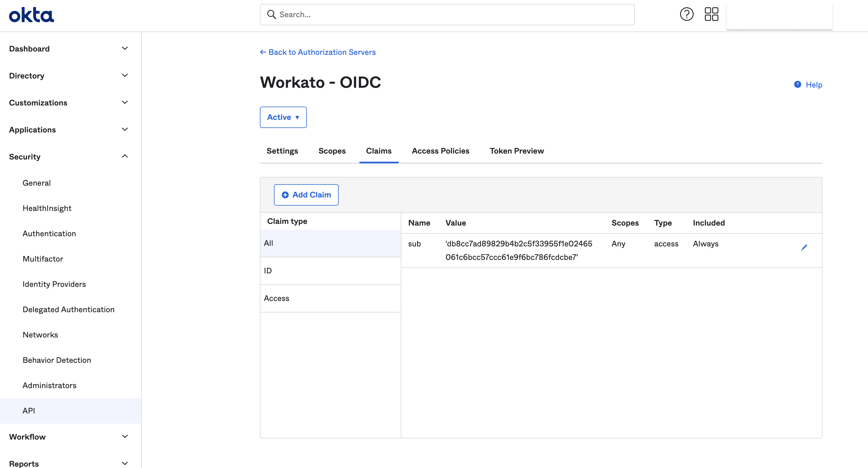Click the Included column header
Viewport: 868px width, 468px height.
709,223
